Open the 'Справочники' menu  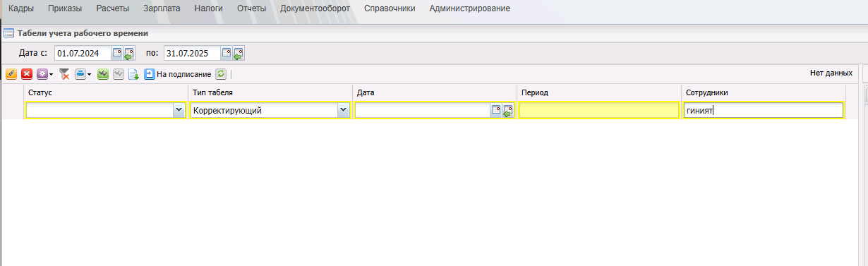[390, 8]
